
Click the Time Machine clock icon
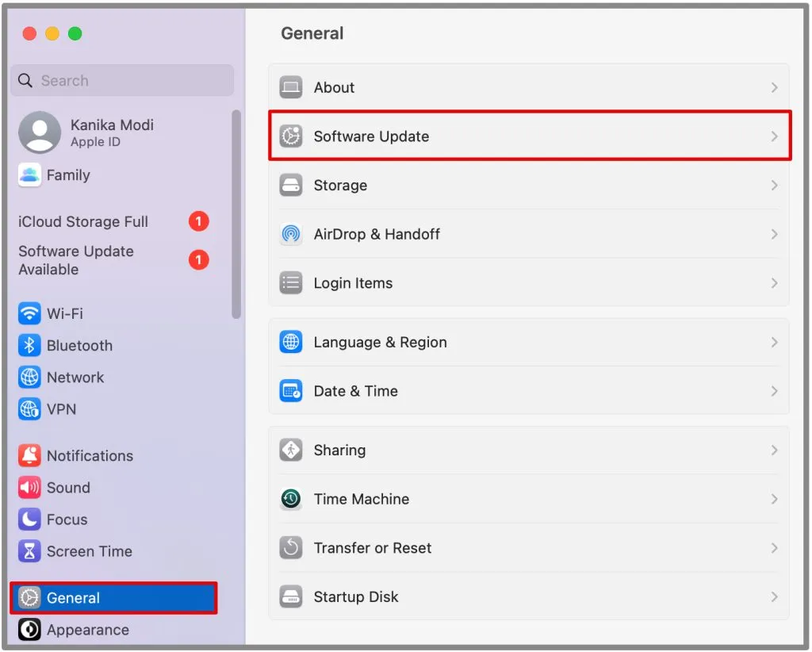(291, 499)
